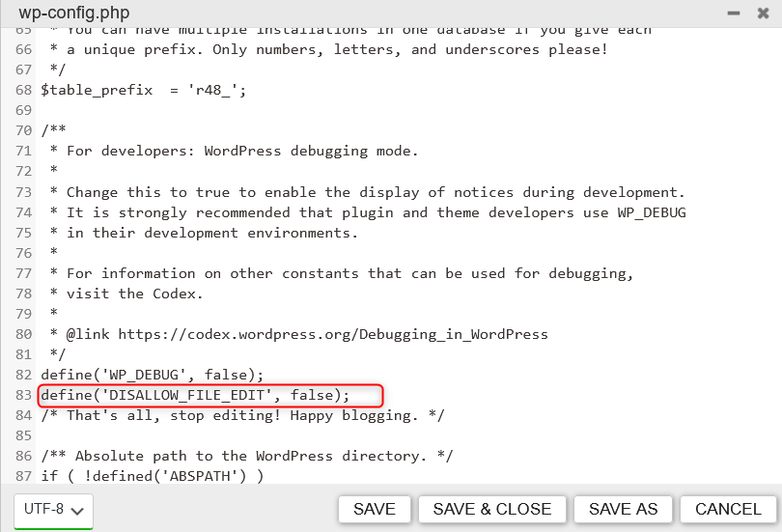Click the codex.wordpress.org Debugging URL text
The image size is (782, 532).
(x=333, y=334)
